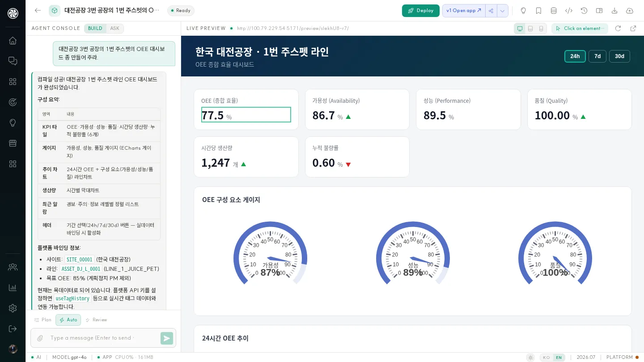Image resolution: width=644 pixels, height=362 pixels.
Task: Switch to the BUILD tab
Action: pyautogui.click(x=95, y=29)
